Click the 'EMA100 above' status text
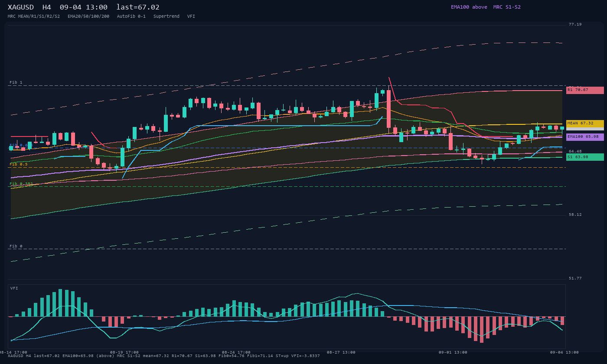Image resolution: width=607 pixels, height=364 pixels. pyautogui.click(x=469, y=7)
